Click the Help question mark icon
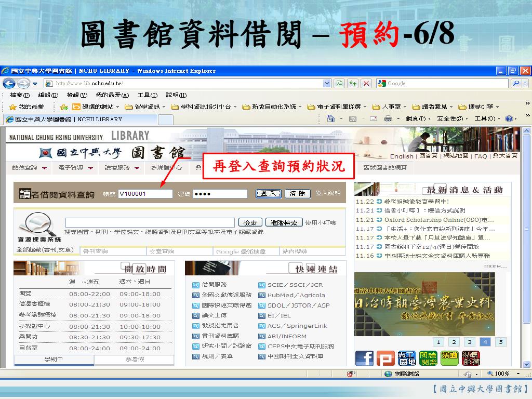Image resolution: width=532 pixels, height=399 pixels. point(509,119)
